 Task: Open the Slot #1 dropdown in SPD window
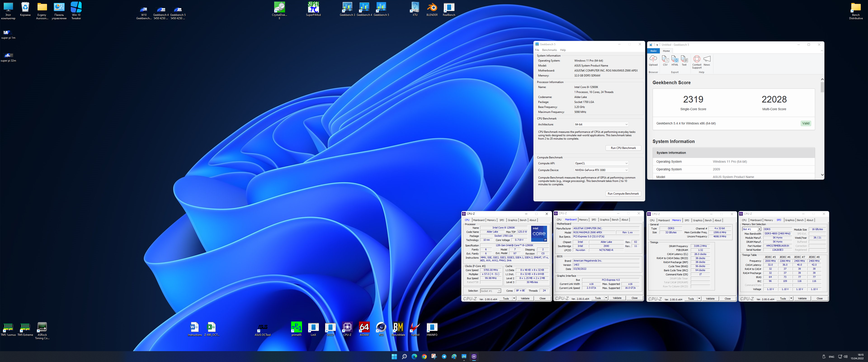751,229
